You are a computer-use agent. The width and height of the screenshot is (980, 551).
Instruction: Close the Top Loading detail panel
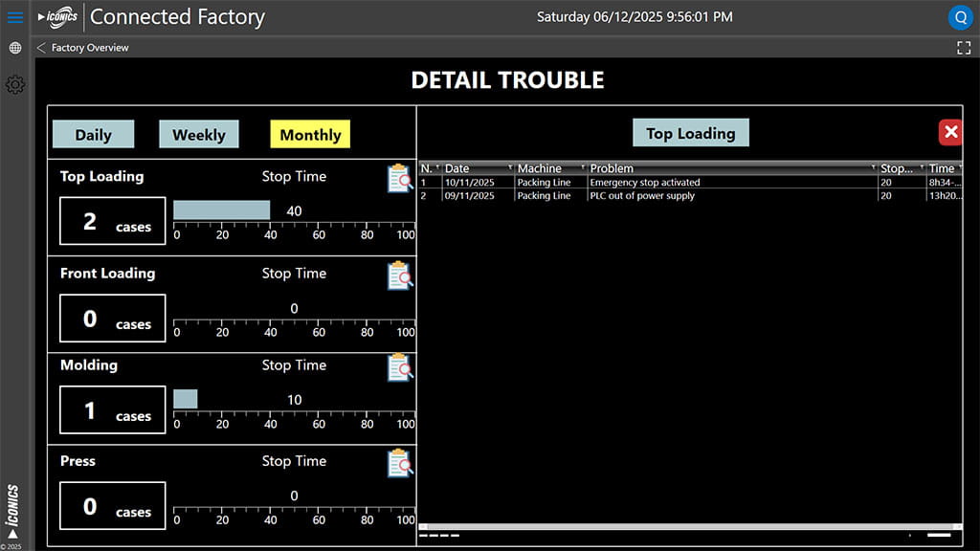click(950, 132)
